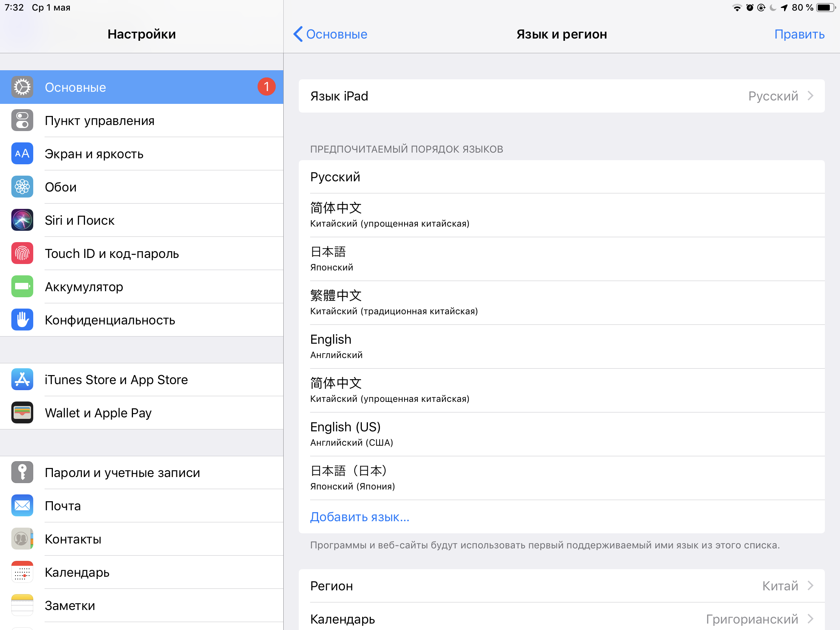Image resolution: width=840 pixels, height=630 pixels.
Task: Tap Добавить язык to add a language
Action: (359, 517)
